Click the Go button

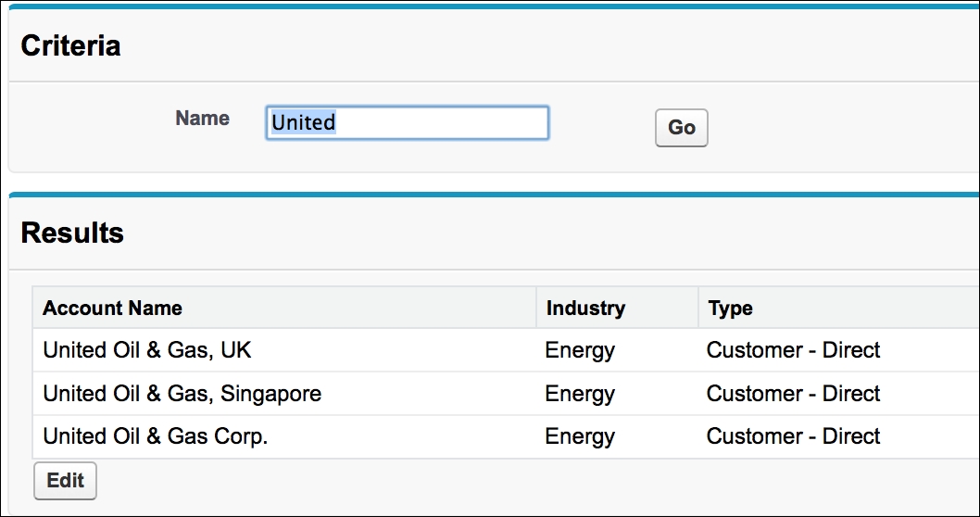[681, 128]
